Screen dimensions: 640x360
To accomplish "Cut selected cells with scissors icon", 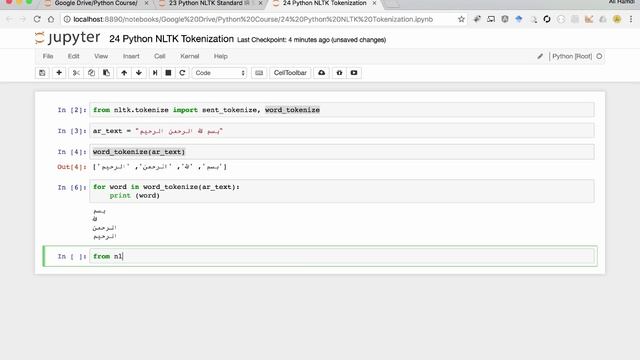I will pyautogui.click(x=76, y=73).
